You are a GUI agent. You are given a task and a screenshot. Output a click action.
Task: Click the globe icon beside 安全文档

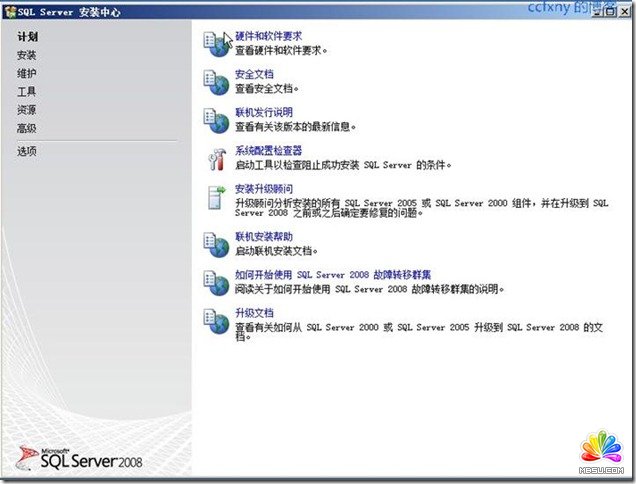(x=216, y=80)
